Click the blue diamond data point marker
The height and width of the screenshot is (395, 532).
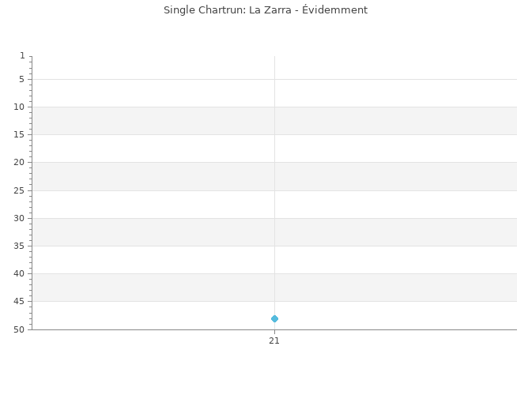tap(274, 318)
